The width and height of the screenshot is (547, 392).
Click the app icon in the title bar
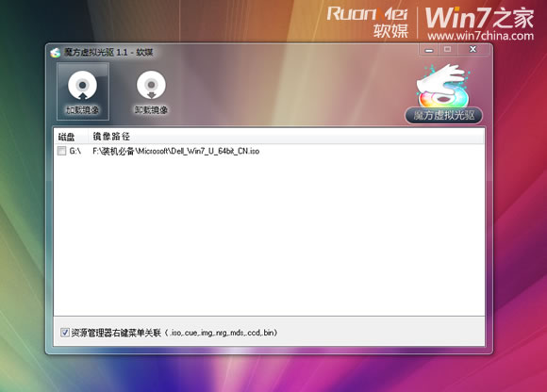[55, 53]
